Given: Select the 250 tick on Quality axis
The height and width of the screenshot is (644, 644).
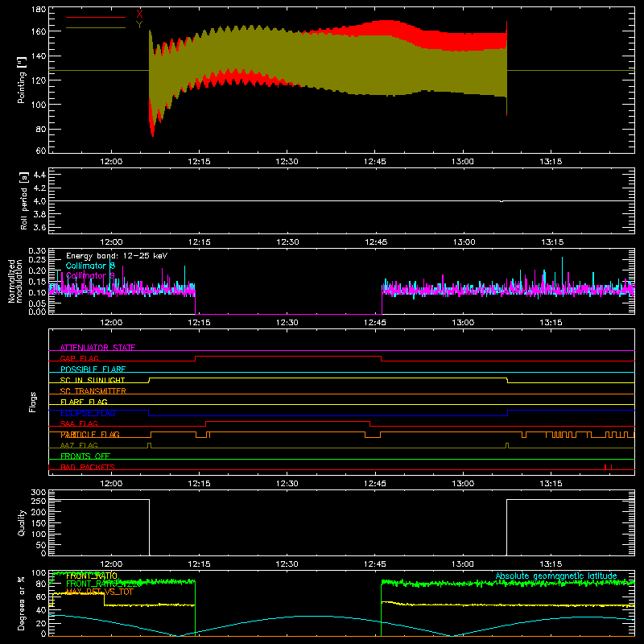Looking at the screenshot, I should (39, 501).
